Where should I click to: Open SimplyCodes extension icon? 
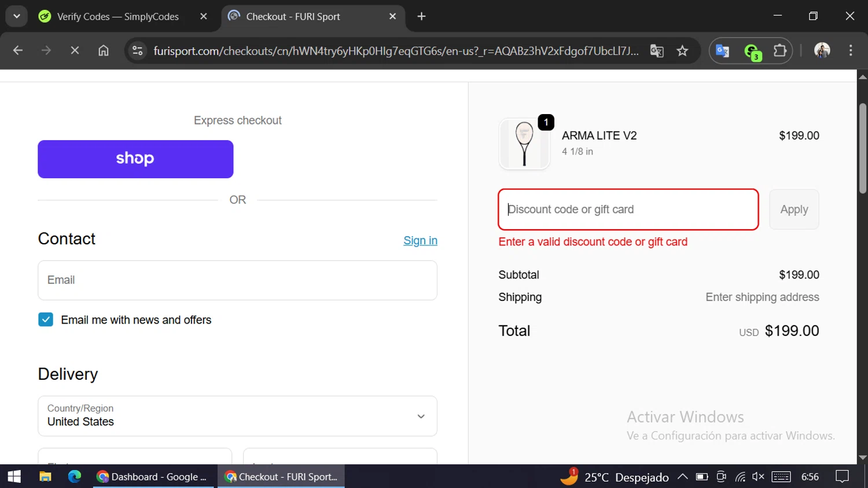[x=752, y=52]
